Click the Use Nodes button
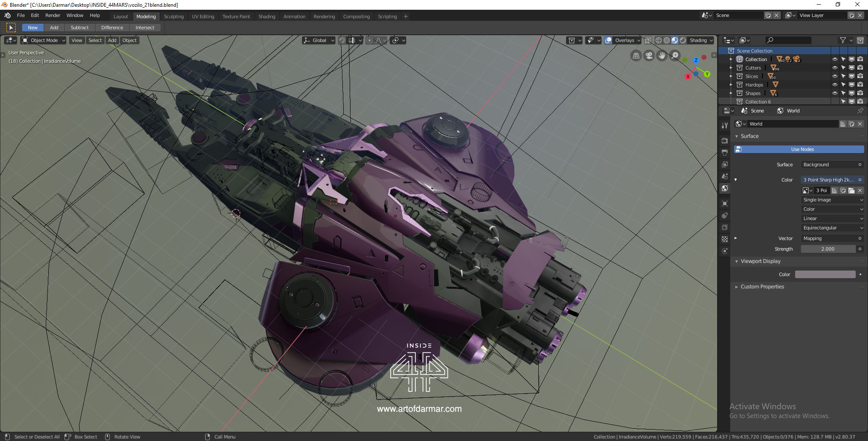 click(799, 149)
